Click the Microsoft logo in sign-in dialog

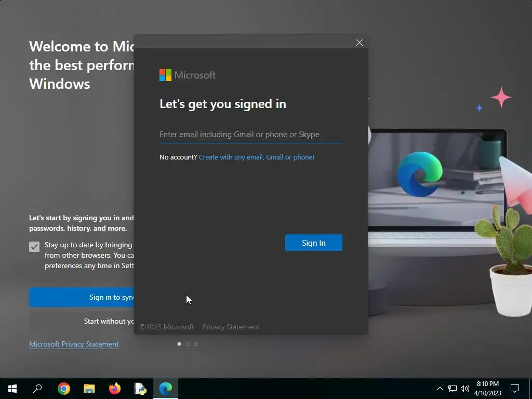point(187,75)
